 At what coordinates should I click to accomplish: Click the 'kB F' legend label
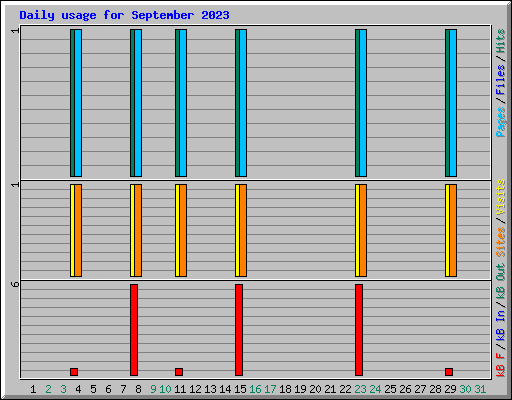click(x=501, y=365)
